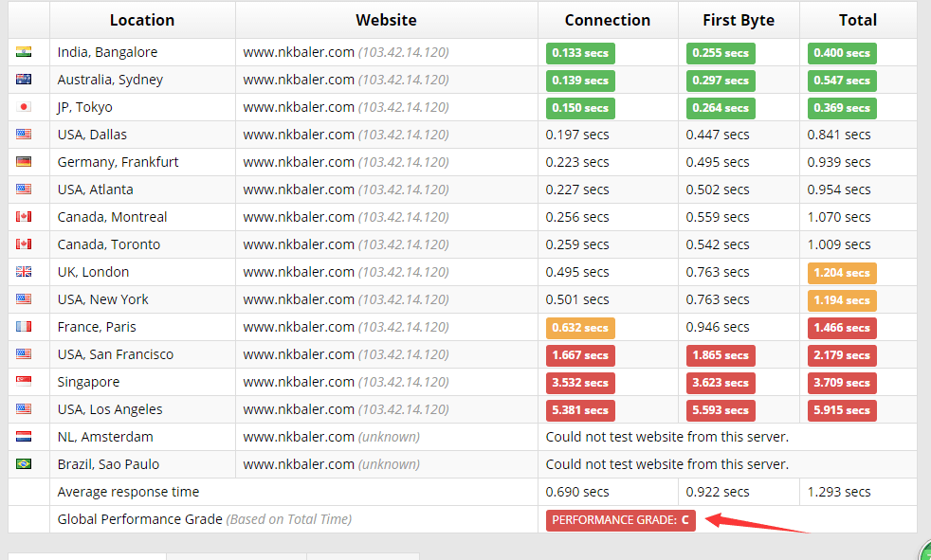
Task: Click the 0.197 secs Dallas connection value
Action: pyautogui.click(x=577, y=135)
